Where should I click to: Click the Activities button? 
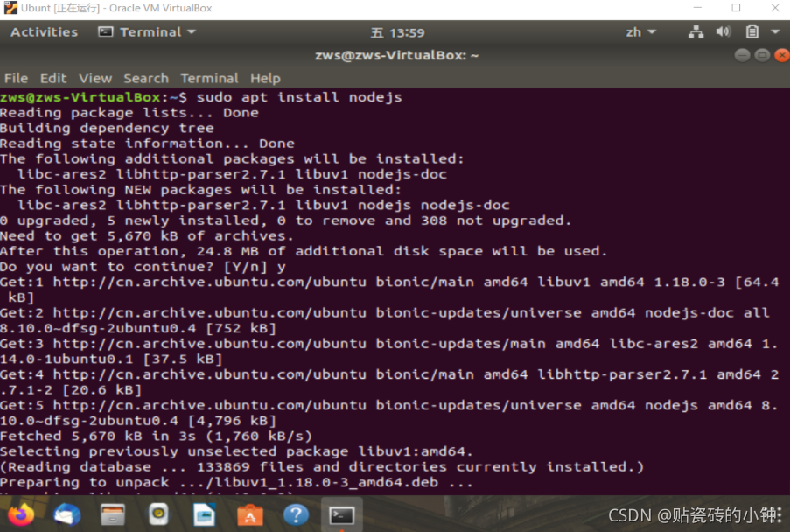pyautogui.click(x=45, y=32)
